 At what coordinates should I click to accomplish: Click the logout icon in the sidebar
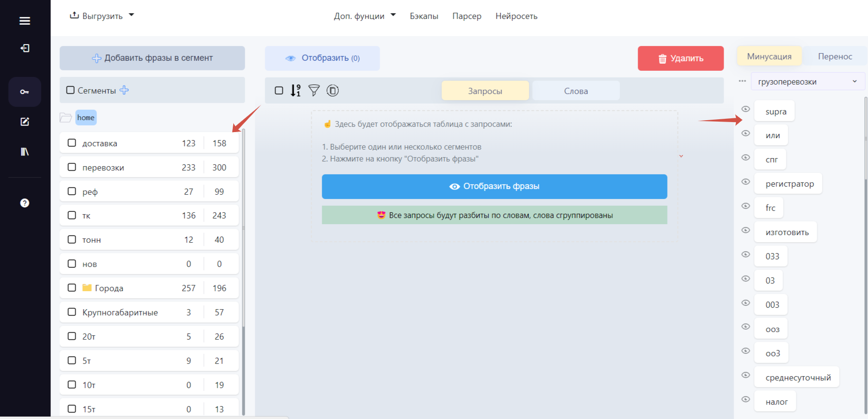pyautogui.click(x=25, y=48)
